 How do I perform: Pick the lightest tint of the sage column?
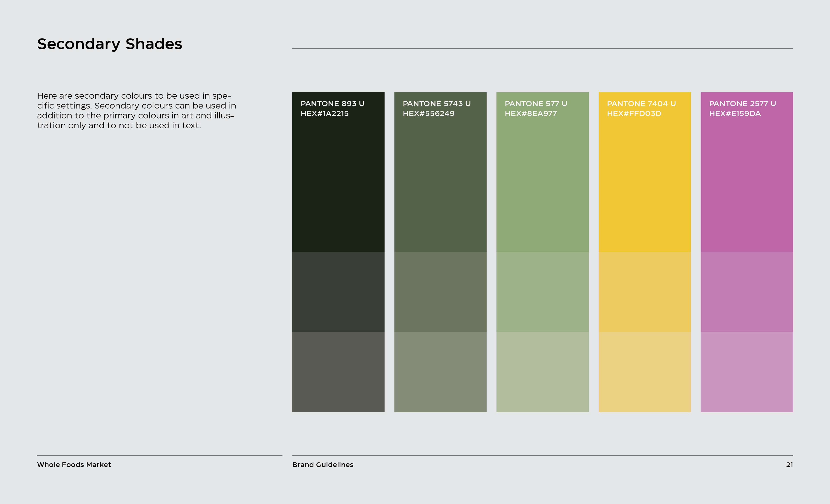point(542,372)
